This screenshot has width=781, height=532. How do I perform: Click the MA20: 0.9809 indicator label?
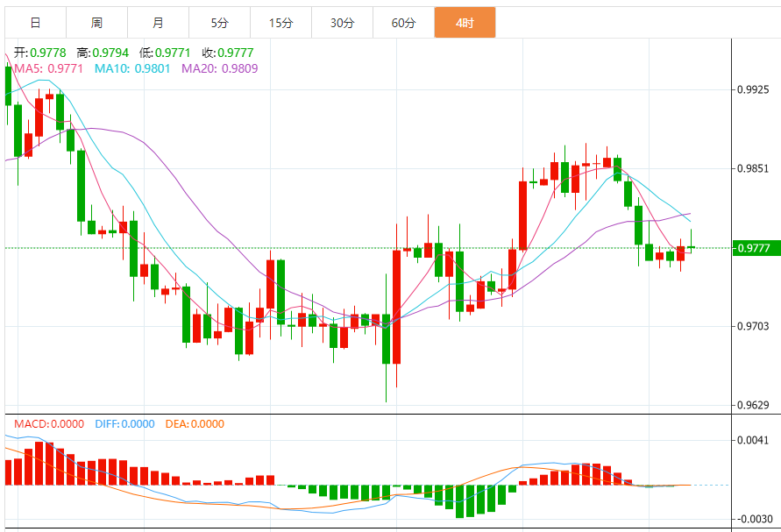point(220,68)
